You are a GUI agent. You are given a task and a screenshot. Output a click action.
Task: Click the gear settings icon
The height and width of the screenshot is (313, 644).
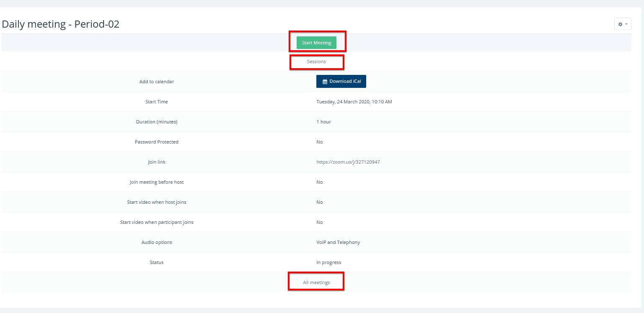click(620, 24)
